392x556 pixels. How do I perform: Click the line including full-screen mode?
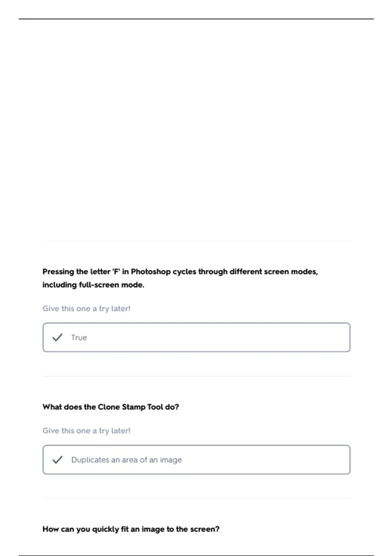point(93,285)
